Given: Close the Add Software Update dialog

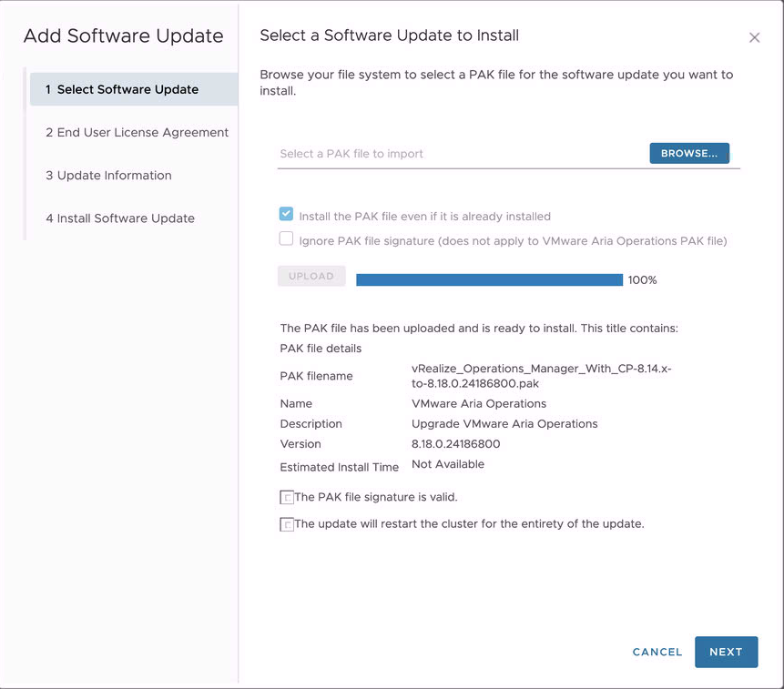Looking at the screenshot, I should point(754,37).
